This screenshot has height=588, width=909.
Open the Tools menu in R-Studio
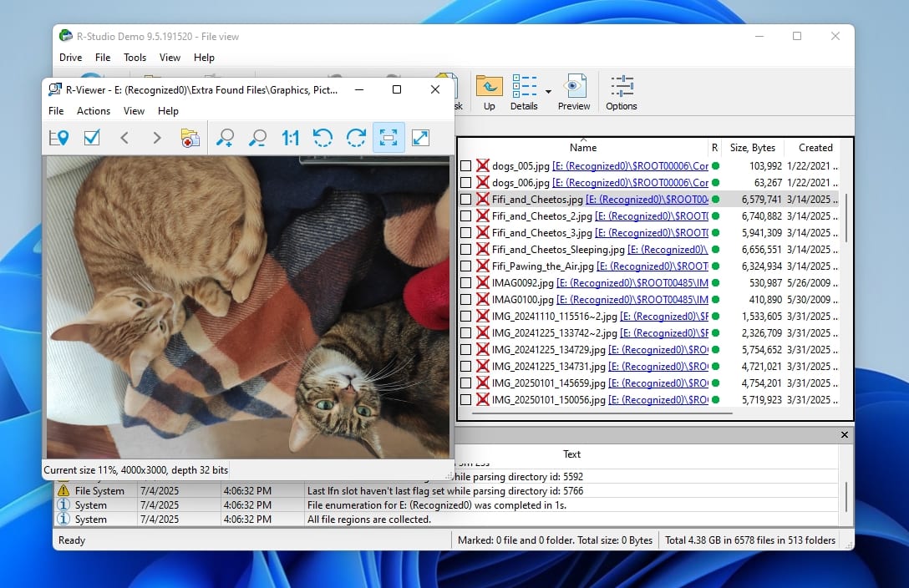point(135,58)
